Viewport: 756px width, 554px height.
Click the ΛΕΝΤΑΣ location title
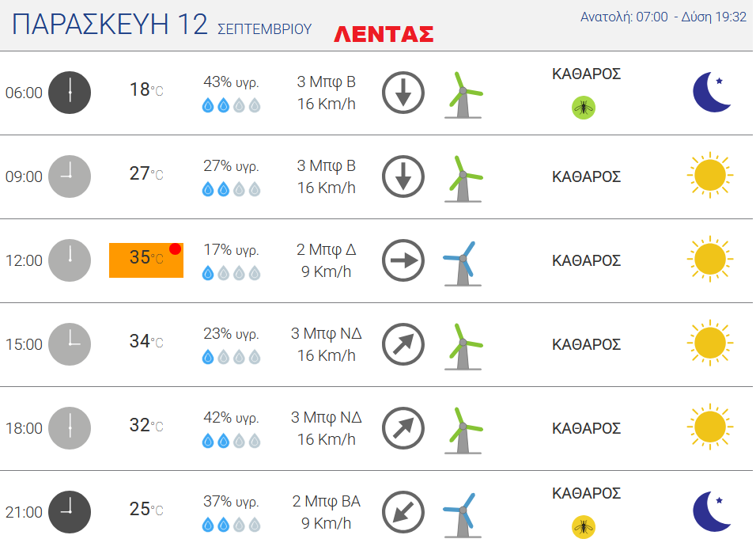pyautogui.click(x=384, y=34)
